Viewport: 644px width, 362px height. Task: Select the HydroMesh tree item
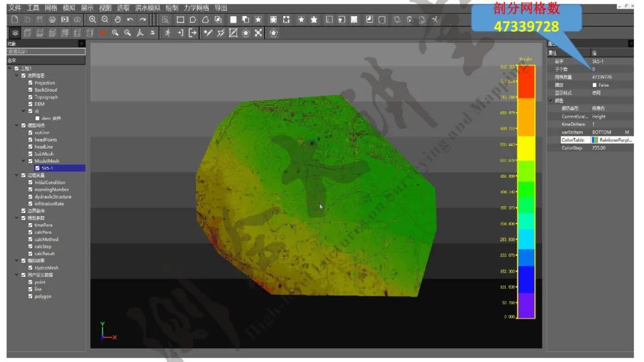(47, 268)
